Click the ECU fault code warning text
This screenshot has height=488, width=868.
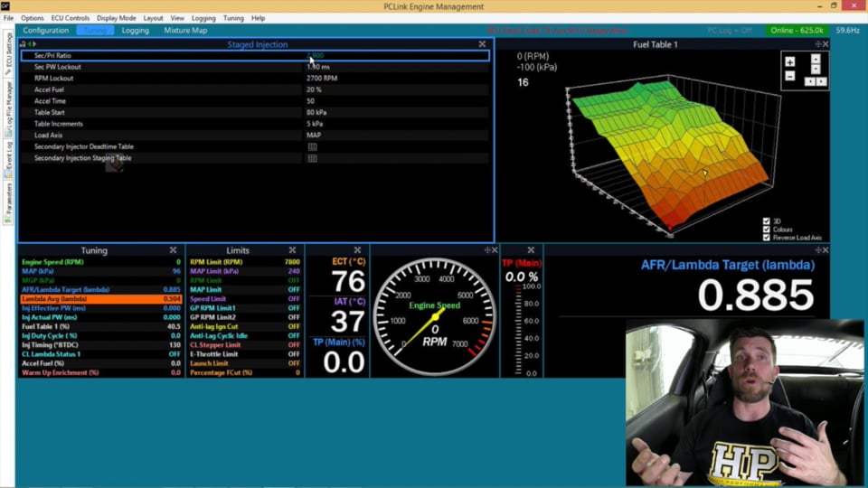pyautogui.click(x=558, y=31)
